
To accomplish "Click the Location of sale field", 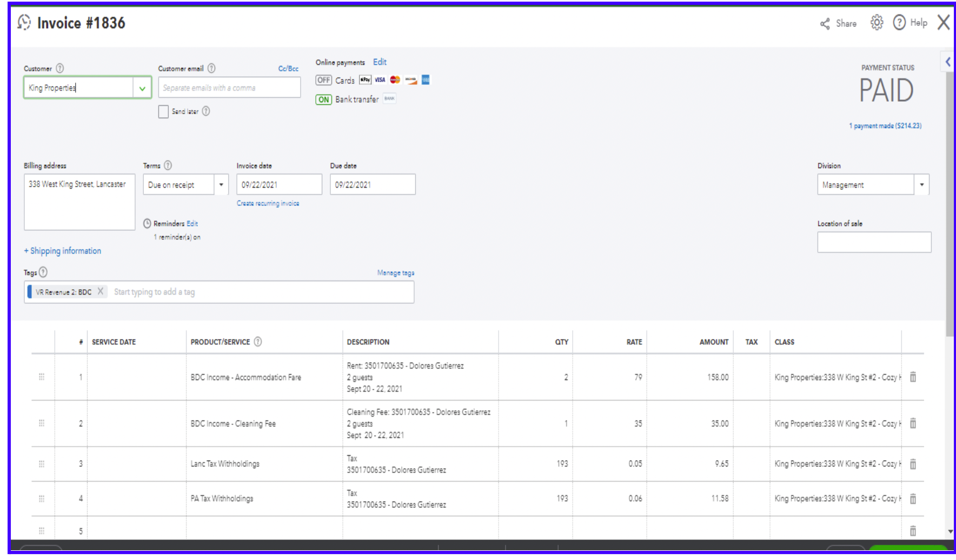I will click(x=874, y=242).
